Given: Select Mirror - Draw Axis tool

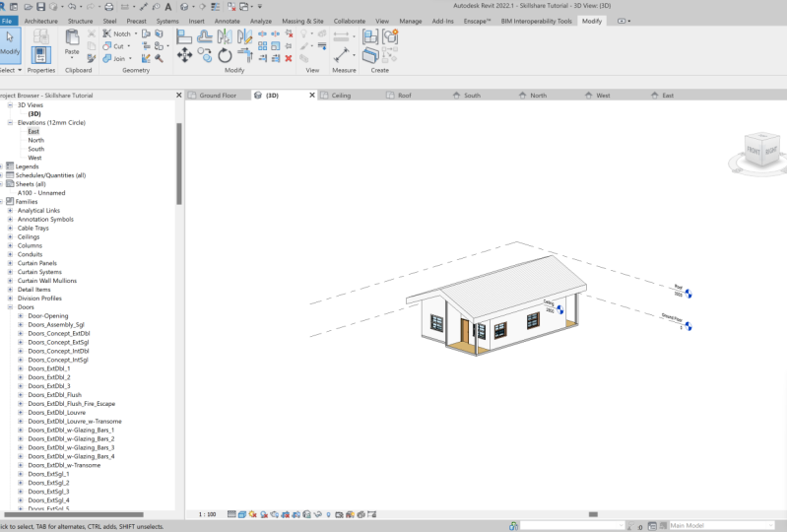Looking at the screenshot, I should 244,36.
